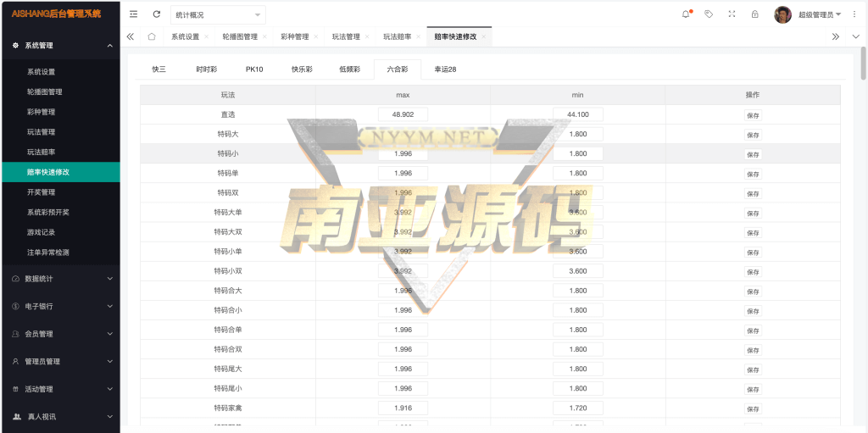Close the 轮播图管理 tab
The height and width of the screenshot is (433, 868).
(264, 37)
